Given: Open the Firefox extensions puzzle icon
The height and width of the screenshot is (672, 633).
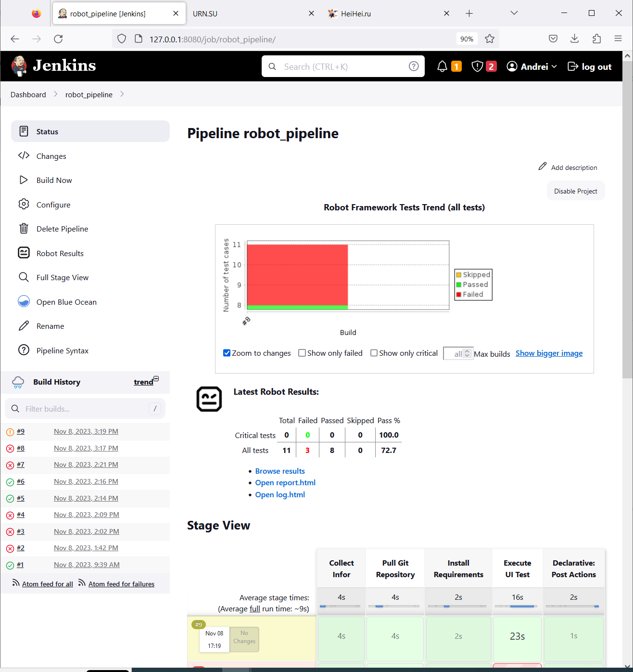Looking at the screenshot, I should (x=596, y=39).
